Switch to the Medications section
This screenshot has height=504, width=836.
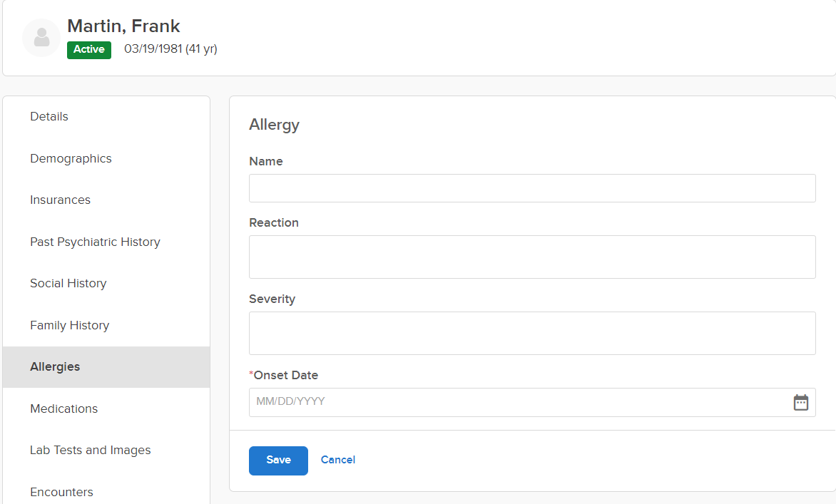63,408
